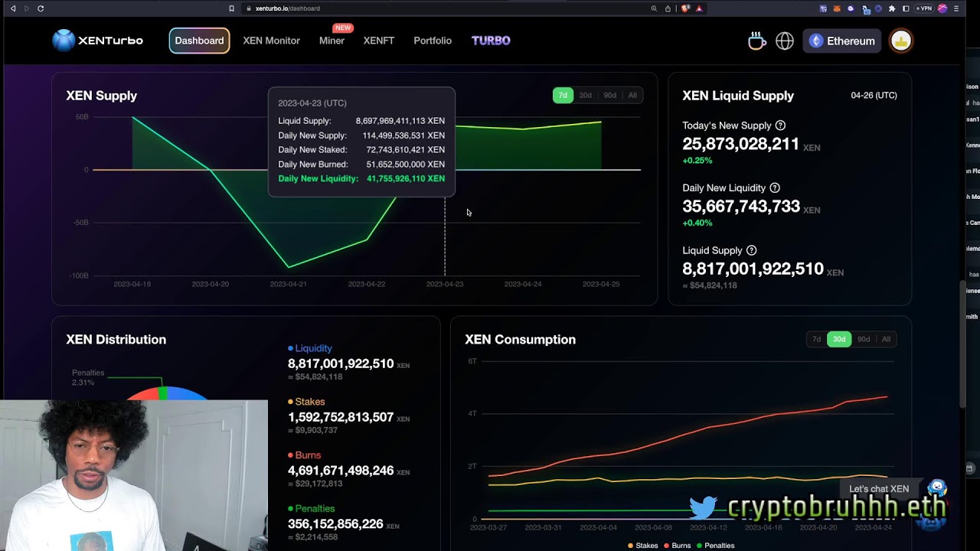Image resolution: width=980 pixels, height=551 pixels.
Task: Click the share icon in address bar
Action: point(668,8)
